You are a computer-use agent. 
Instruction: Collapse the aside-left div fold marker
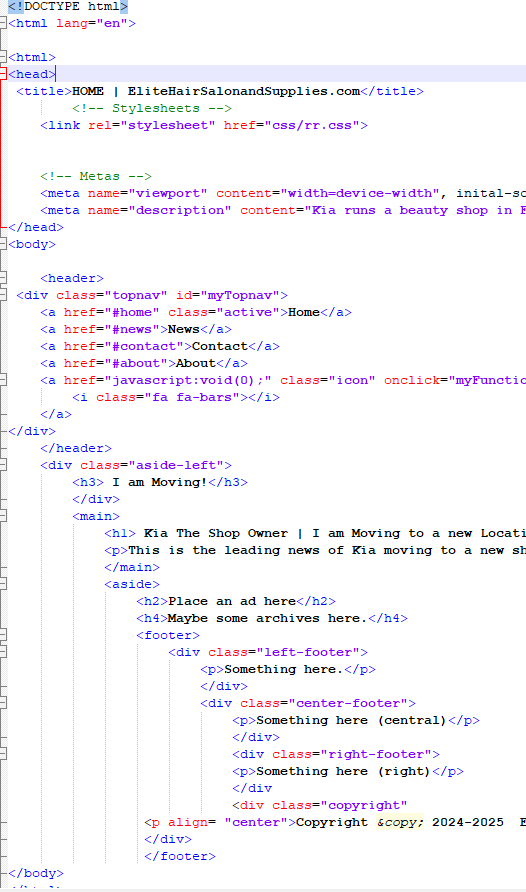[x=3, y=465]
